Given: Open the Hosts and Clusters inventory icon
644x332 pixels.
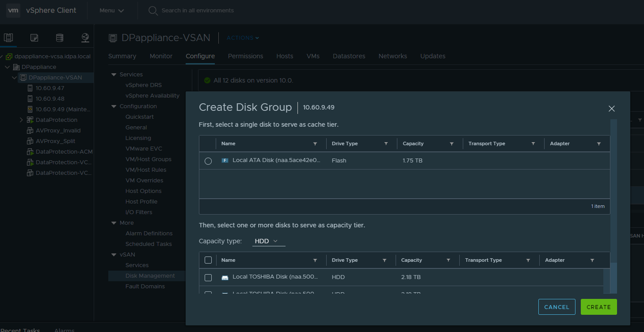Looking at the screenshot, I should click(x=8, y=38).
